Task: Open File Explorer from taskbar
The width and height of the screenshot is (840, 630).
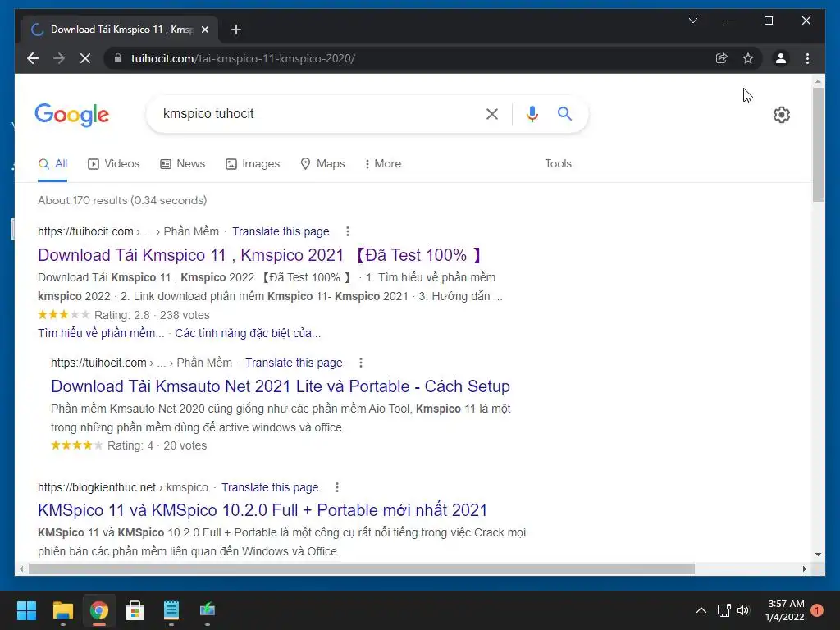Action: tap(62, 610)
